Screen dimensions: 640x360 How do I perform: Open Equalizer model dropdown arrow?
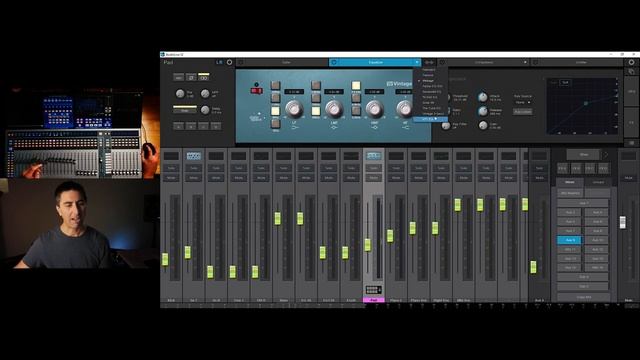(417, 62)
